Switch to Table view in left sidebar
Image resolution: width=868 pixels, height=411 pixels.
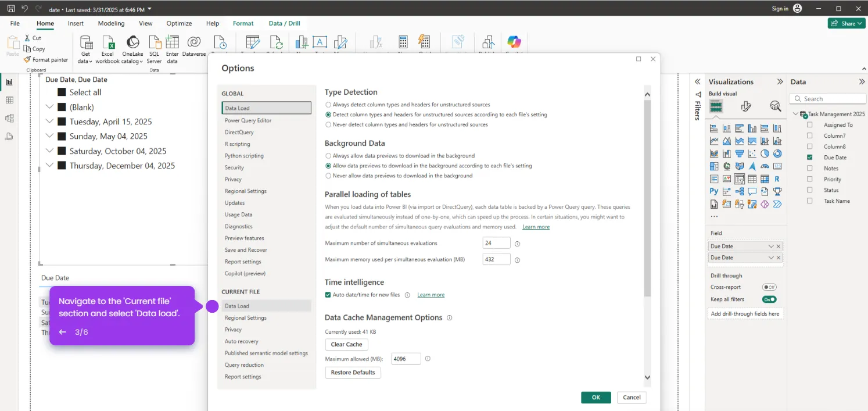9,100
